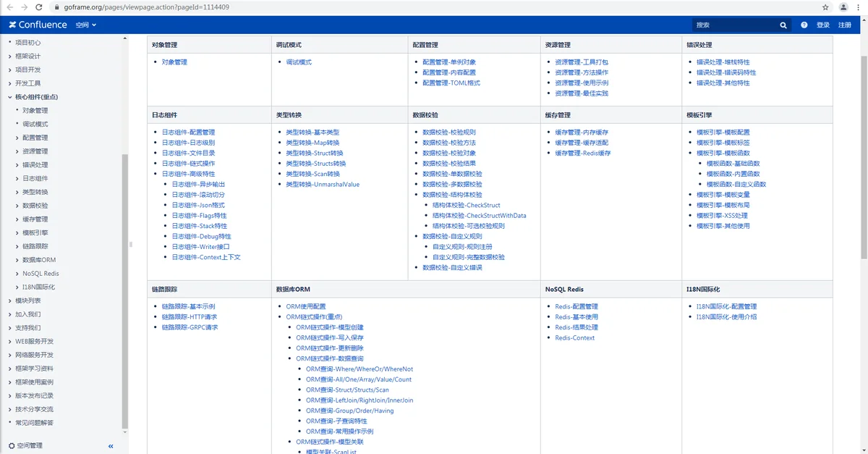Expand 项目开发 in the sidebar tree
868x454 pixels.
click(x=10, y=70)
